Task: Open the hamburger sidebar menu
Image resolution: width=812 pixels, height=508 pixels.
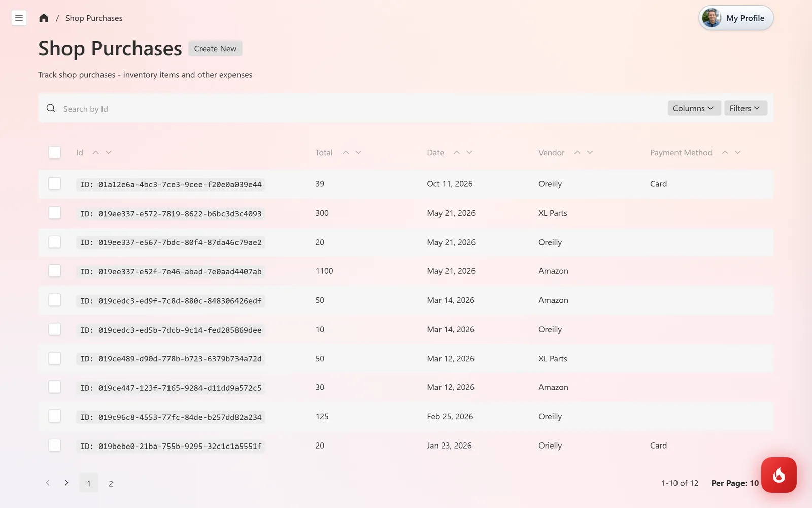Action: click(19, 18)
